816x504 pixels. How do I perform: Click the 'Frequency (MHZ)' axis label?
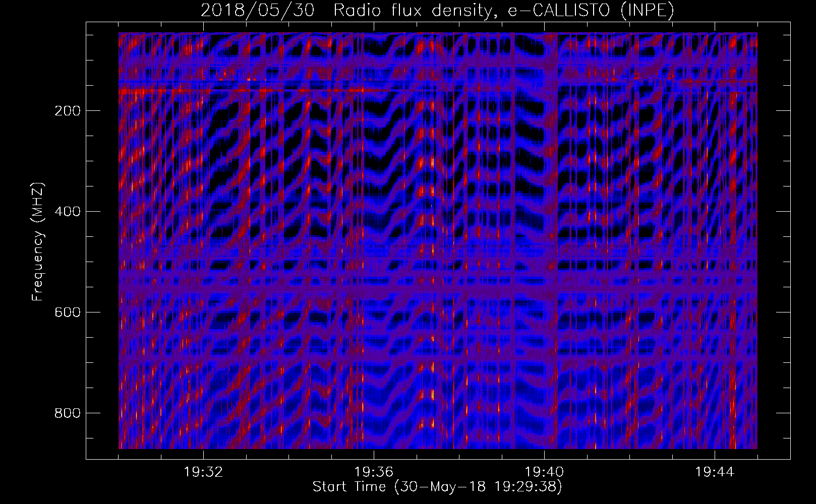(x=38, y=241)
